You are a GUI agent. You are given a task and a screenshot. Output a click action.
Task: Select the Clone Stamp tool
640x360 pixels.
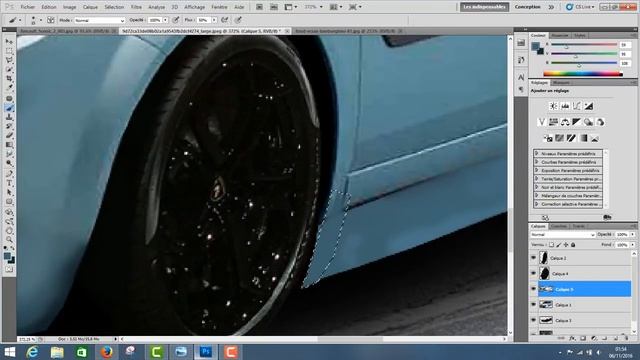pyautogui.click(x=9, y=117)
